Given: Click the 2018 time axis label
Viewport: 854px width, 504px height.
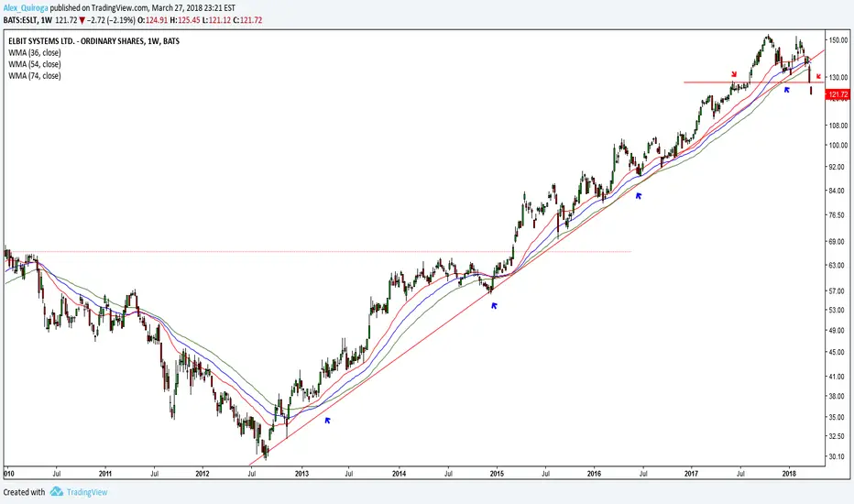Looking at the screenshot, I should point(789,474).
